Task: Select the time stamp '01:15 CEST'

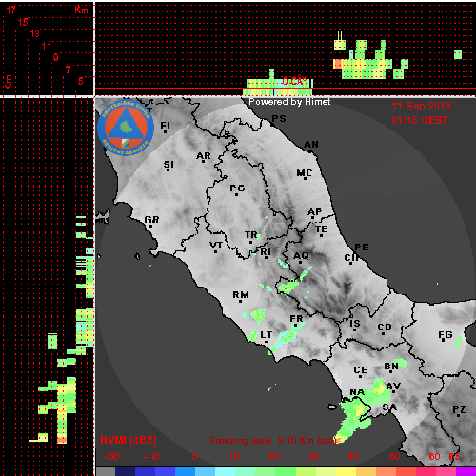Action: point(420,120)
